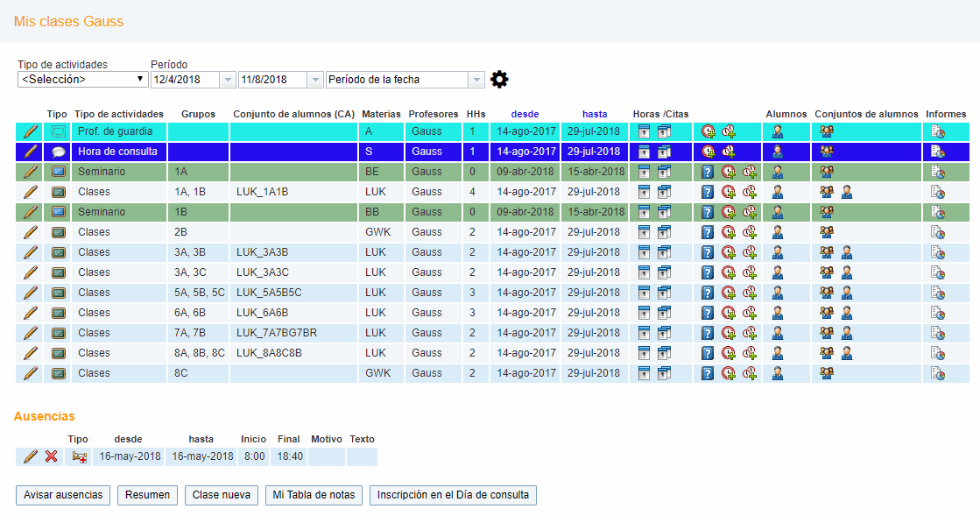Click the Avisar ausencias button
Viewport: 980px width, 516px height.
(x=63, y=495)
